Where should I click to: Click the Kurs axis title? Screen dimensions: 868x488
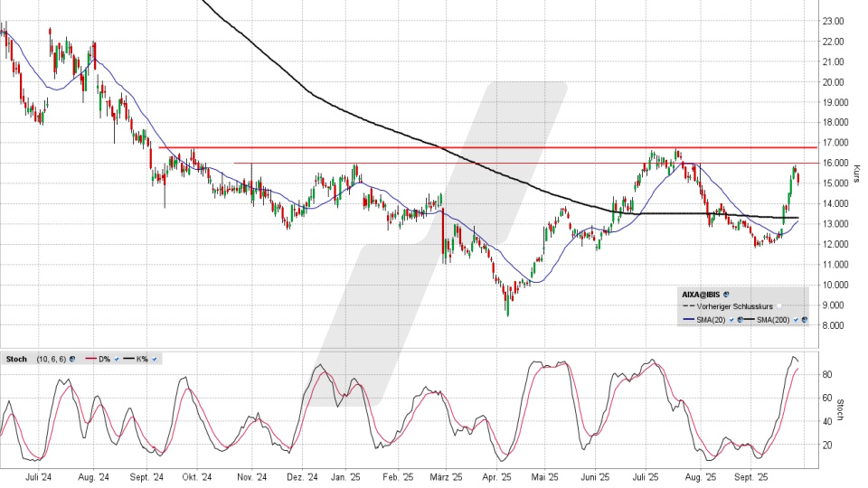click(x=856, y=172)
